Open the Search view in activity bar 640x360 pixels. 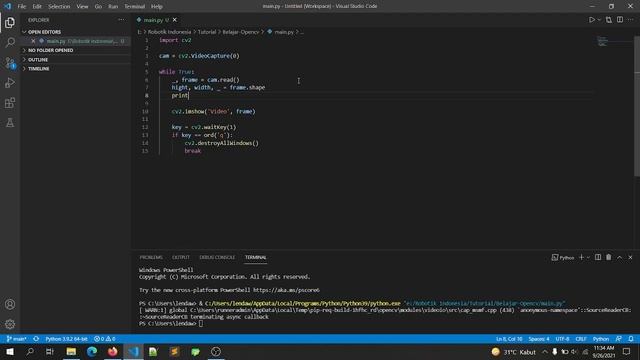10,42
